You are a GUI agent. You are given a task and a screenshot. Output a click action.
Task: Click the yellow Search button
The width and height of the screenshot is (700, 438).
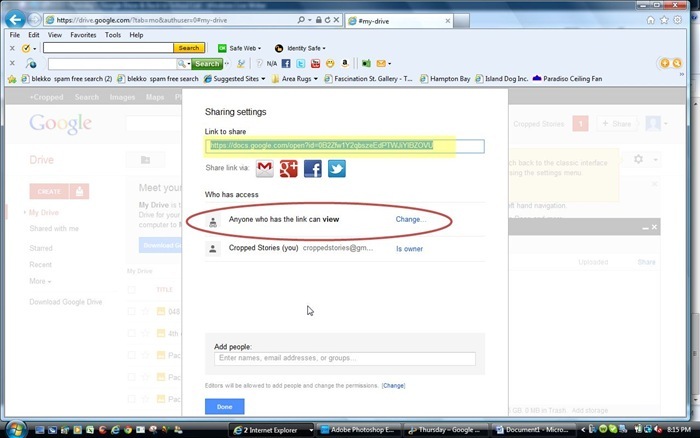(189, 48)
